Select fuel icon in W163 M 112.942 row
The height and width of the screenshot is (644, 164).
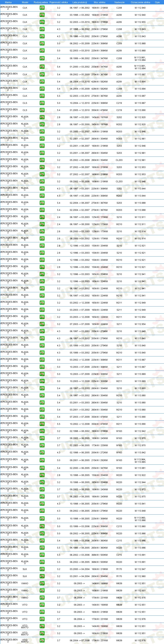tap(42, 431)
